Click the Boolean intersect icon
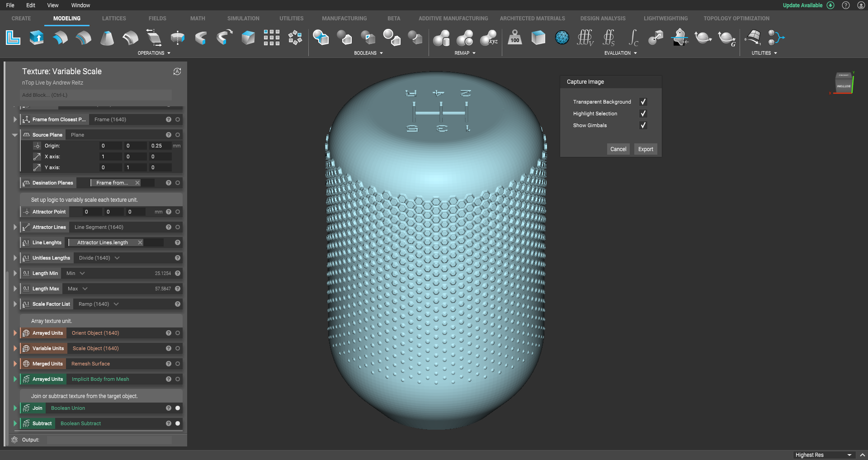868x460 pixels. (x=368, y=38)
